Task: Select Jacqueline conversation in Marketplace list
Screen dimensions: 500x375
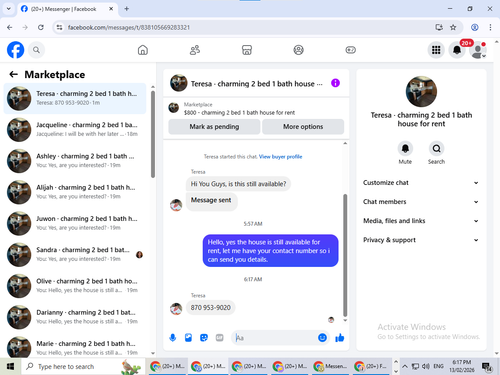Action: (x=75, y=129)
